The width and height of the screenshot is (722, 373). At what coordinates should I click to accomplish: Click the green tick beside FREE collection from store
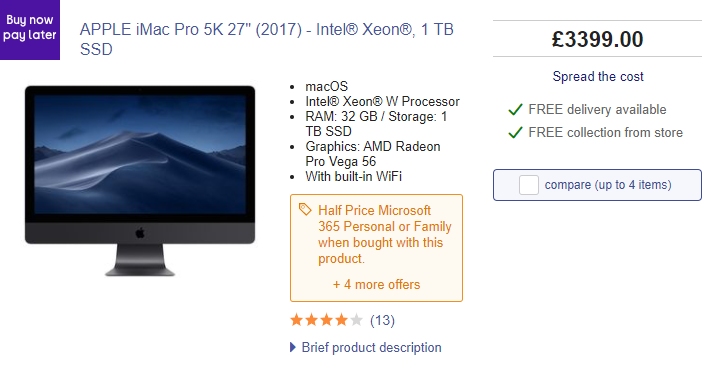coord(515,133)
